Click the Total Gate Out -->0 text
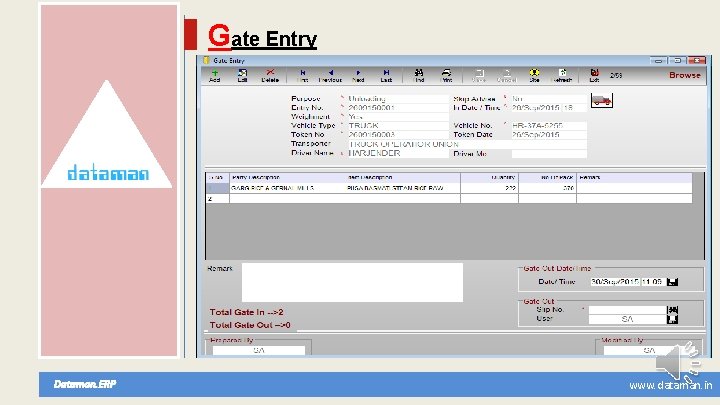 coord(250,325)
